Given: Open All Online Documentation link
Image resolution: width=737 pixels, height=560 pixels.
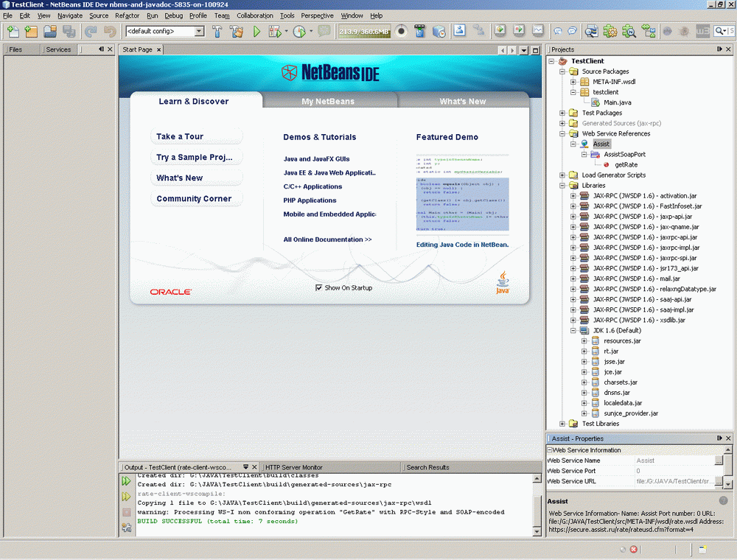Looking at the screenshot, I should pyautogui.click(x=327, y=239).
